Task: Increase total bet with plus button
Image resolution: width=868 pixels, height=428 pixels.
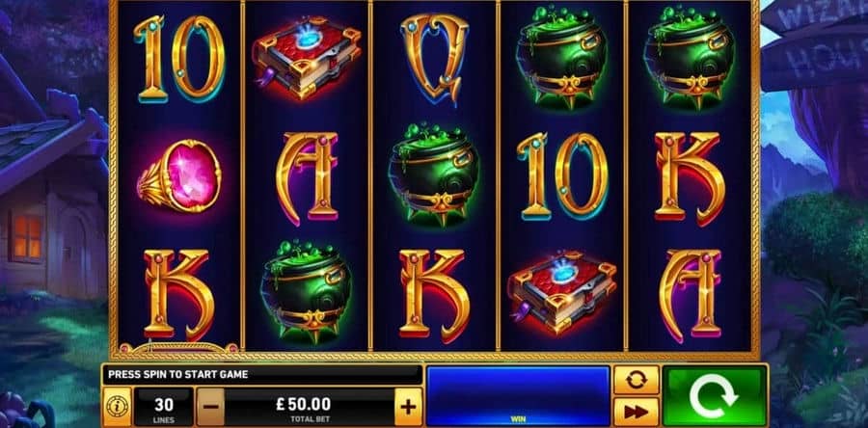Action: point(408,407)
